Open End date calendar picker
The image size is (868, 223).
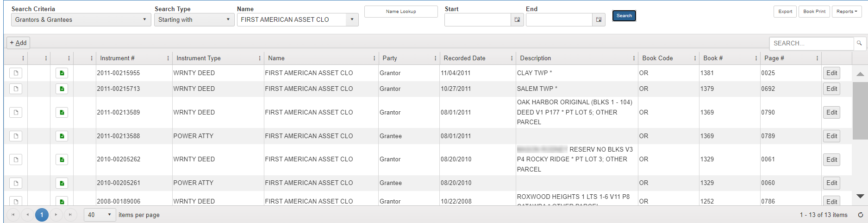pyautogui.click(x=599, y=19)
